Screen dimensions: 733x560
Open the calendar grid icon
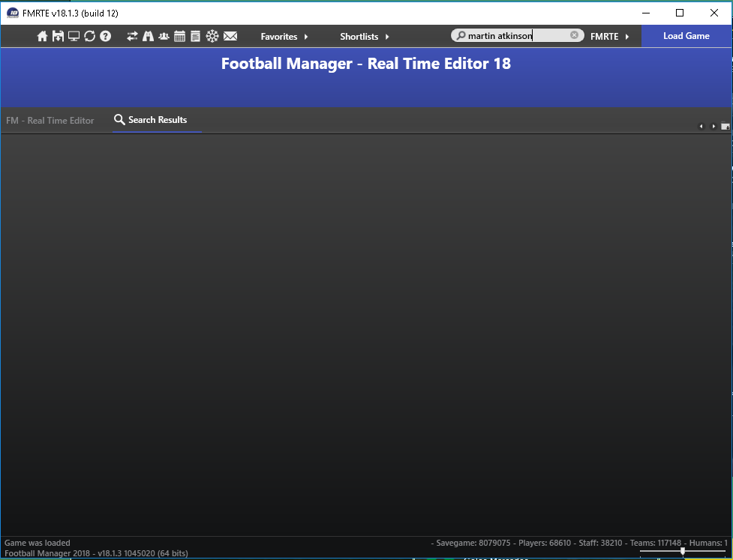(179, 36)
